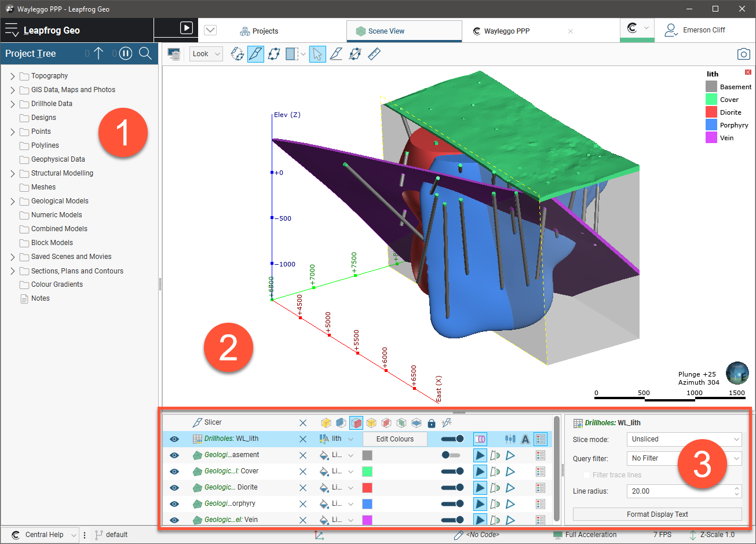Switch to the Projects tab

[259, 31]
